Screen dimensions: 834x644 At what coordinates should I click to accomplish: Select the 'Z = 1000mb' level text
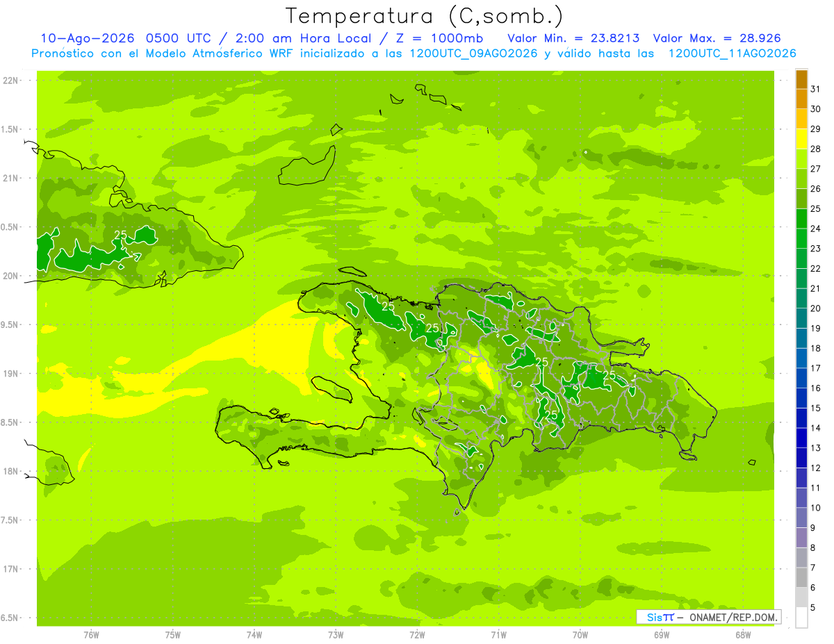tap(439, 38)
